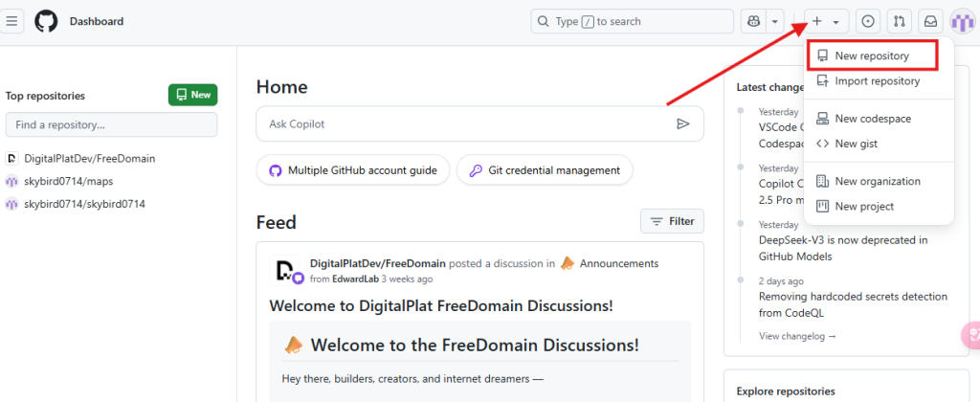Click the pink floating widget at right edge

970,335
